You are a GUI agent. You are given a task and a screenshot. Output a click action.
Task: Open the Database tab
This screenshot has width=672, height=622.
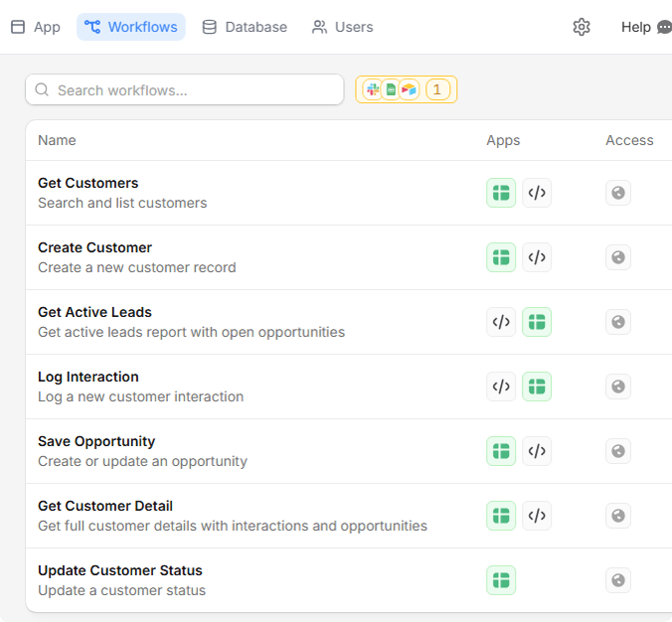(245, 27)
